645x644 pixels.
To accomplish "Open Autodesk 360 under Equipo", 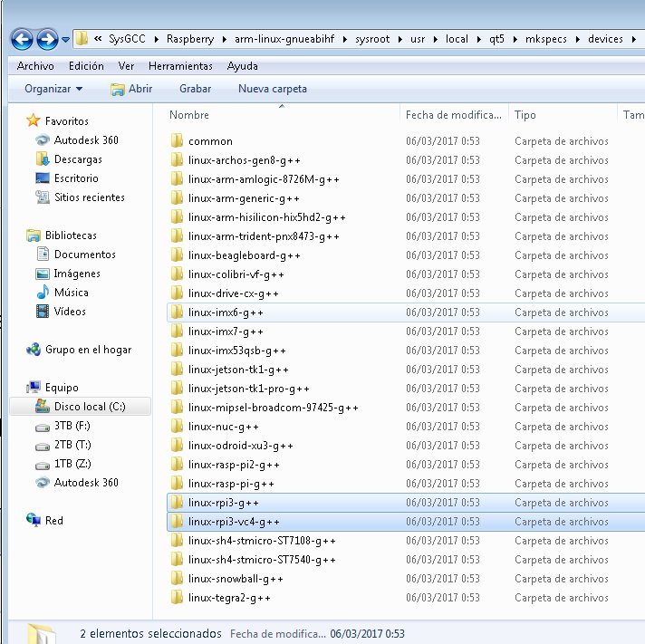I will 86,482.
